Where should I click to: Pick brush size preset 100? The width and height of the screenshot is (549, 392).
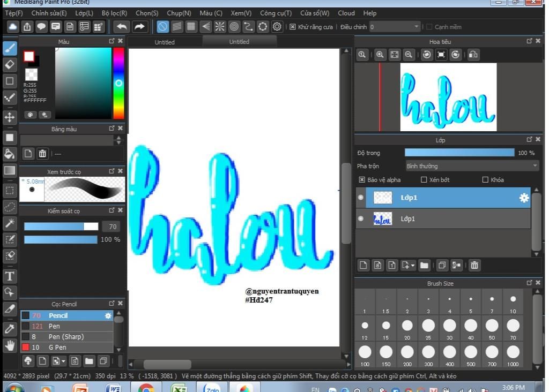coord(365,355)
